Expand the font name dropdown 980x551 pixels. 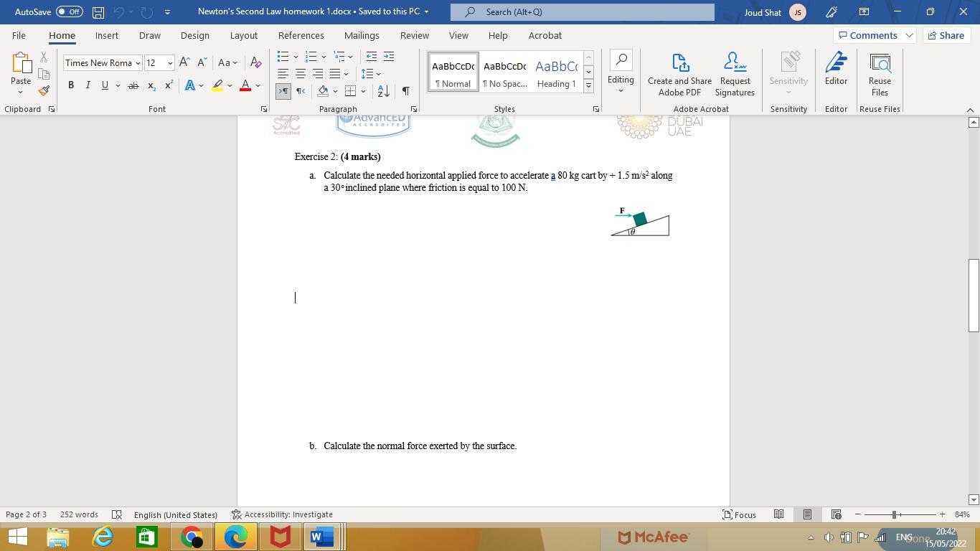138,63
